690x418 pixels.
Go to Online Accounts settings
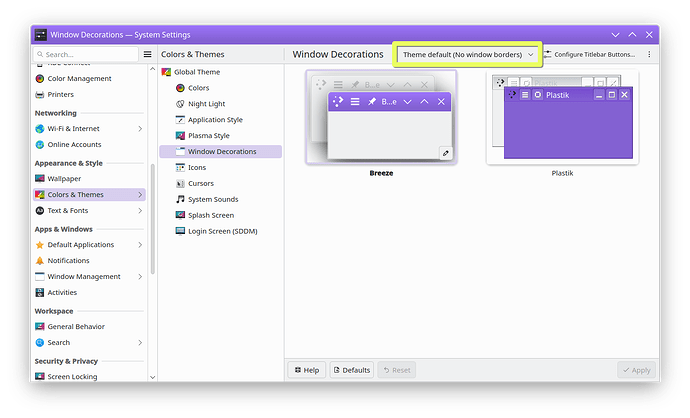point(89,144)
